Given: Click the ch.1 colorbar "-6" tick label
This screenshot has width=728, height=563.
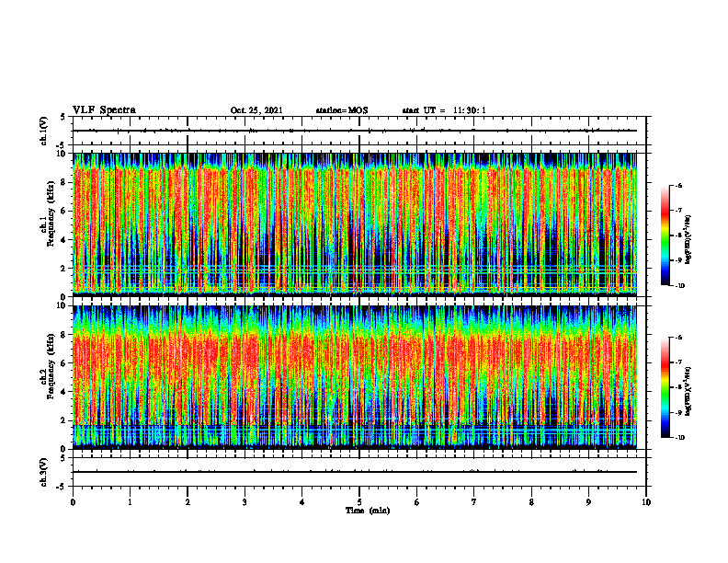Looking at the screenshot, I should pos(678,186).
